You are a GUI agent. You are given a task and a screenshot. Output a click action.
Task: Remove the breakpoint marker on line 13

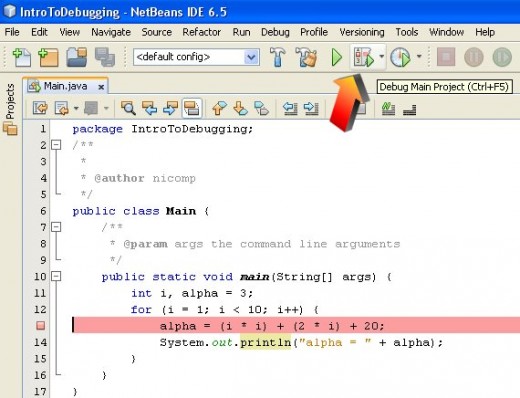point(40,325)
